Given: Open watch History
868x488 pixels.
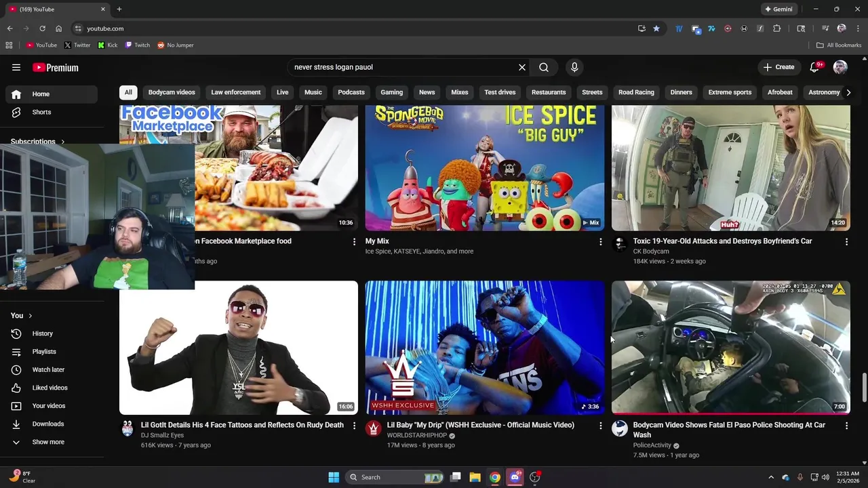Looking at the screenshot, I should point(52,333).
